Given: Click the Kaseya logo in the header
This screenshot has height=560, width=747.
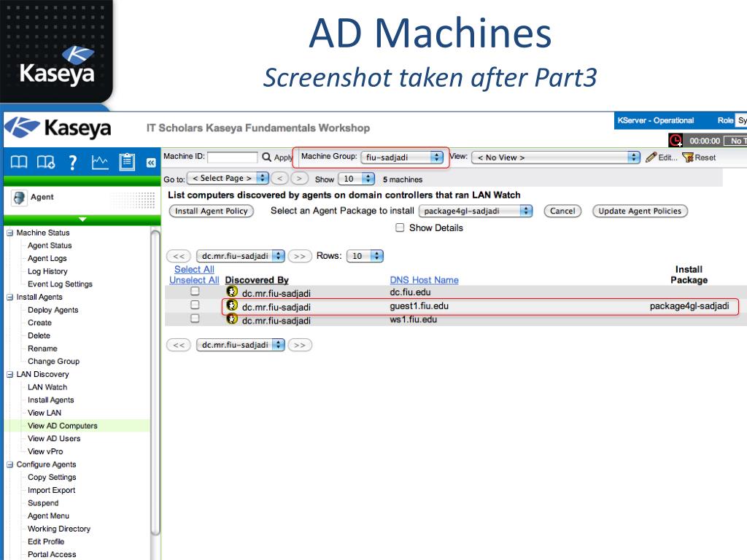Looking at the screenshot, I should click(58, 128).
